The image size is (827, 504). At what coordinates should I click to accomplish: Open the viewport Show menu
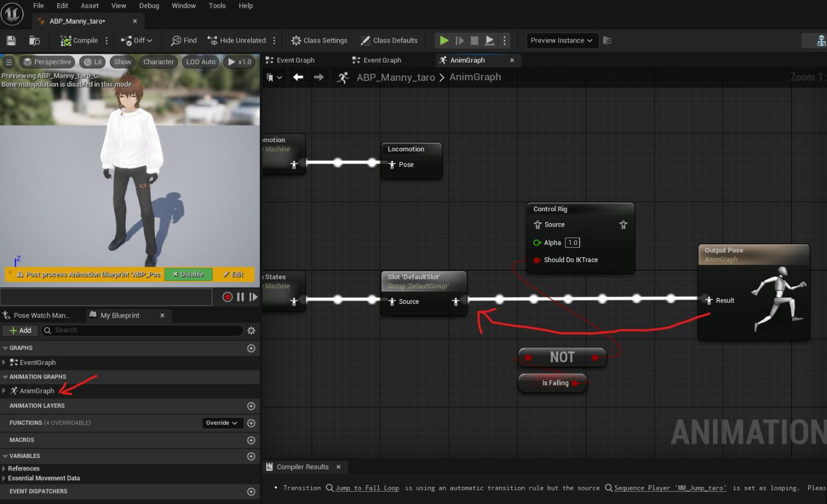pos(123,62)
